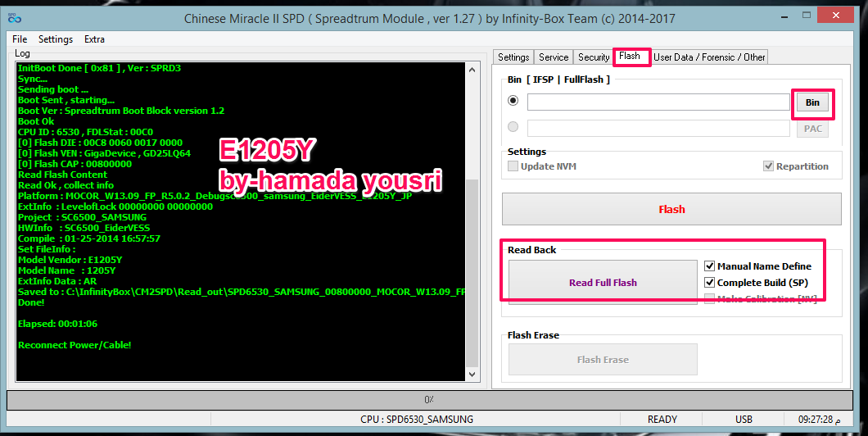Close the Chinese Miracle II window
This screenshot has height=436, width=868.
click(836, 16)
